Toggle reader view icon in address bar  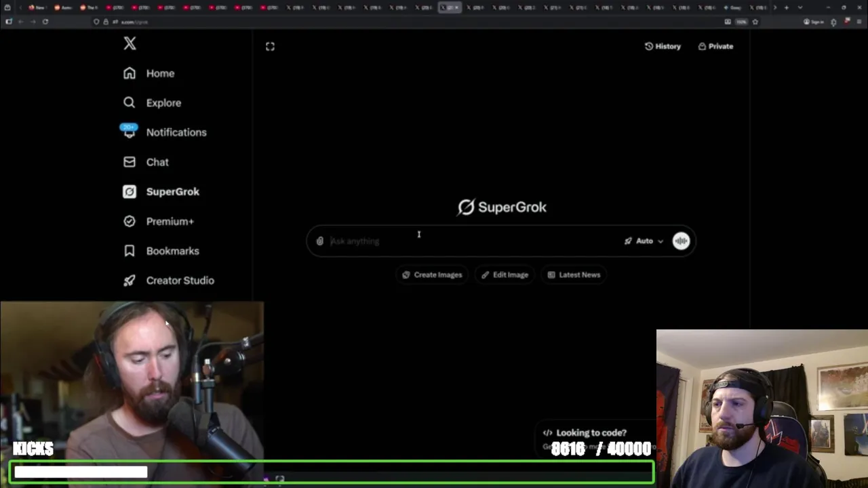(x=728, y=22)
